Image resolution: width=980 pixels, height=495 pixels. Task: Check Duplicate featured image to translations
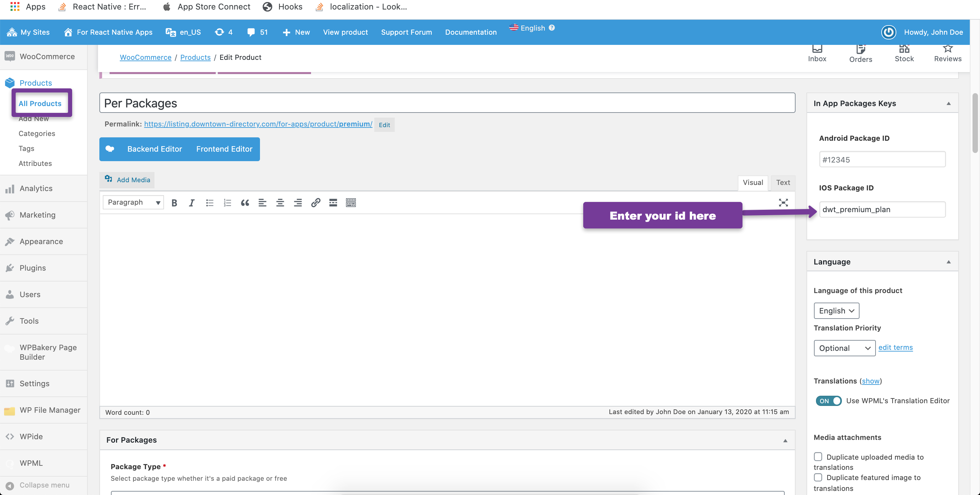(x=818, y=477)
